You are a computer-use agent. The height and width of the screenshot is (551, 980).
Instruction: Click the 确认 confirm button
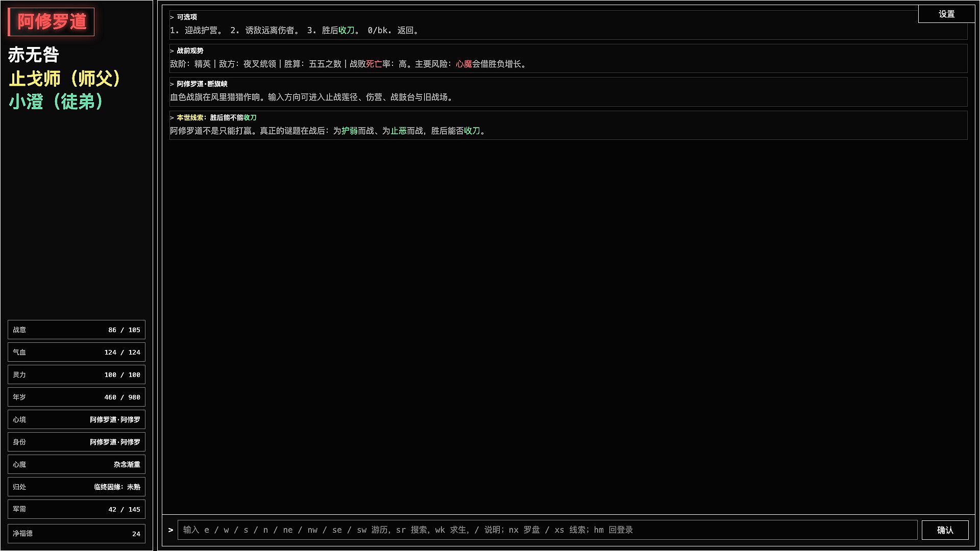click(945, 530)
